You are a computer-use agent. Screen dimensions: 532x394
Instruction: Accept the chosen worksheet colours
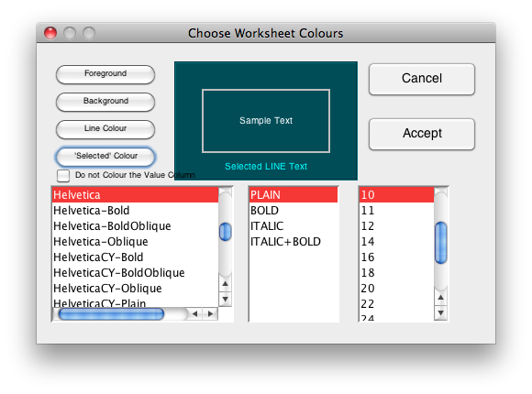[x=422, y=134]
